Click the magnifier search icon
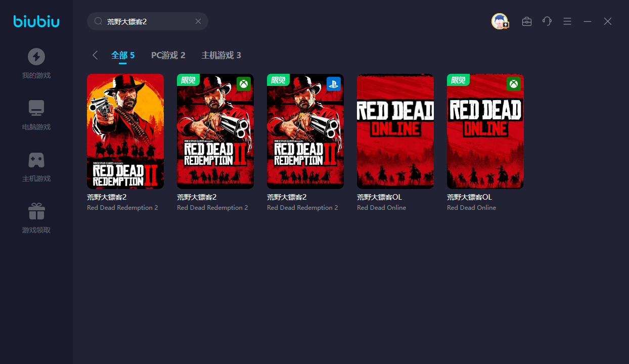The width and height of the screenshot is (629, 364). (x=98, y=21)
